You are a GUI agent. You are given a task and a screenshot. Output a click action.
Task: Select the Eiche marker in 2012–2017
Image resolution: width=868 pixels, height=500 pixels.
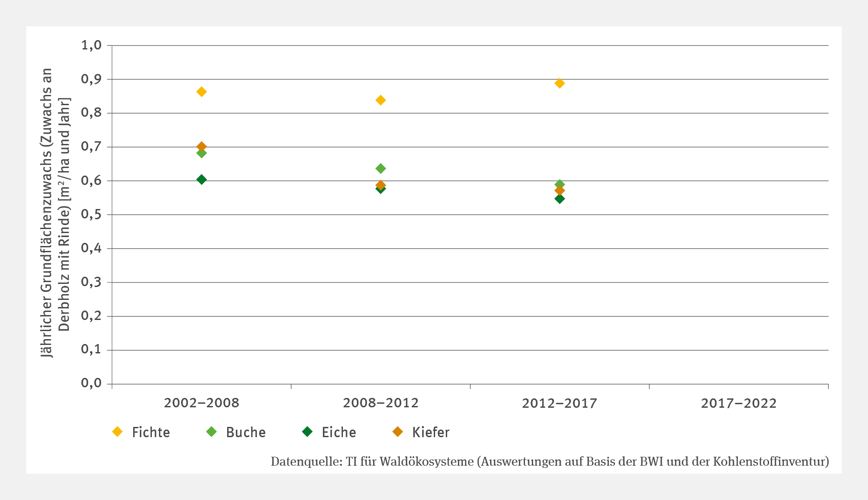[560, 199]
